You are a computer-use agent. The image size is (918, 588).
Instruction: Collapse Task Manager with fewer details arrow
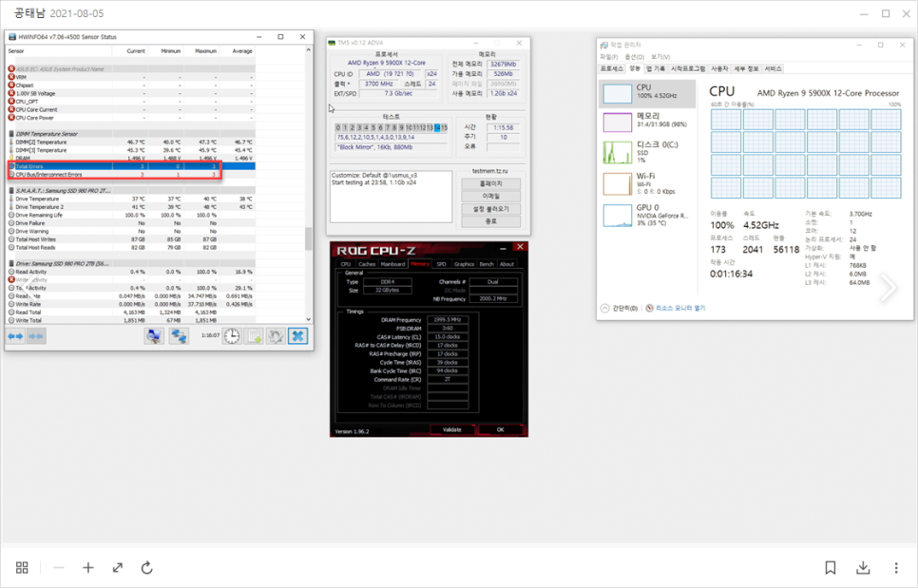(x=604, y=308)
